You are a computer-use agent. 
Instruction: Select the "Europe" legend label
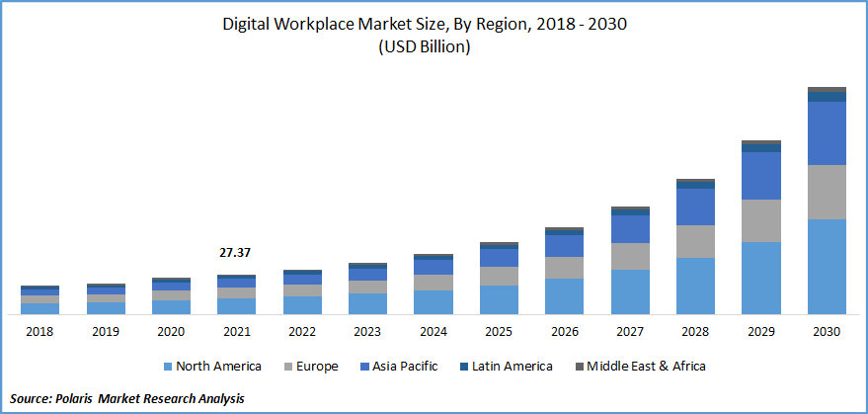tap(318, 367)
